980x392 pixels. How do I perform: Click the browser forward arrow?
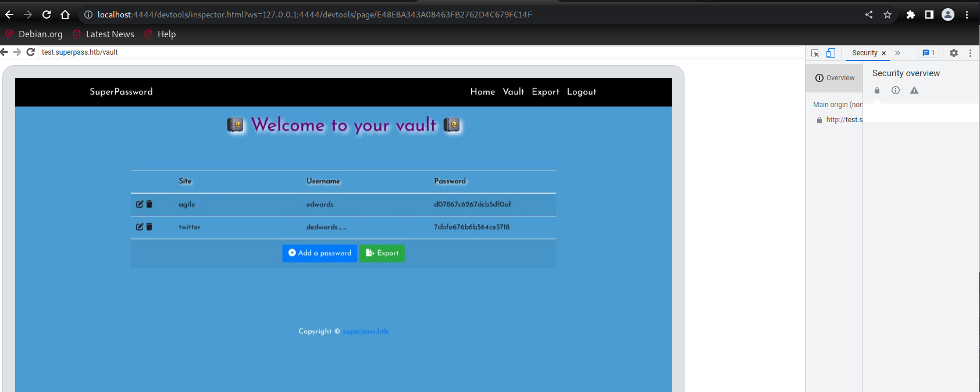28,15
